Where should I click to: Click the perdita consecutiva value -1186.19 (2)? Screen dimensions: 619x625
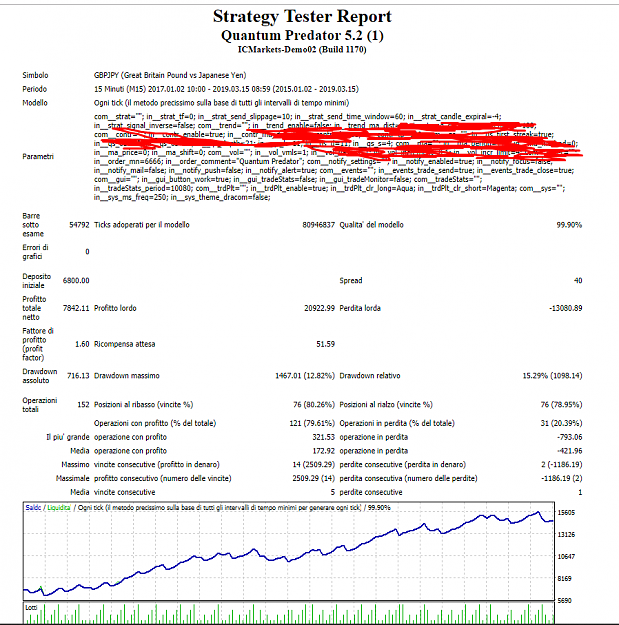click(561, 478)
